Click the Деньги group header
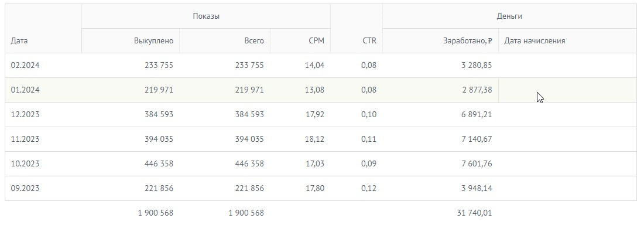Viewport: 644px width, 225px height. click(509, 16)
